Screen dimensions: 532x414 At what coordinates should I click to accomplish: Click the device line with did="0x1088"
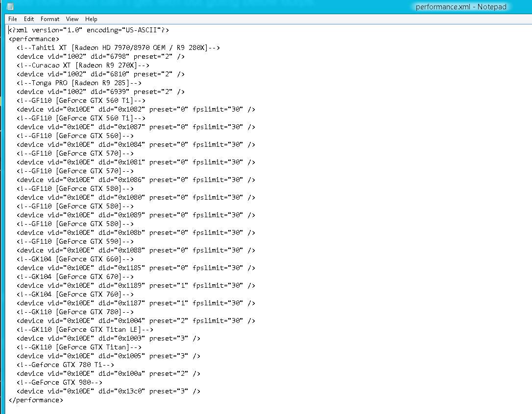coord(136,250)
